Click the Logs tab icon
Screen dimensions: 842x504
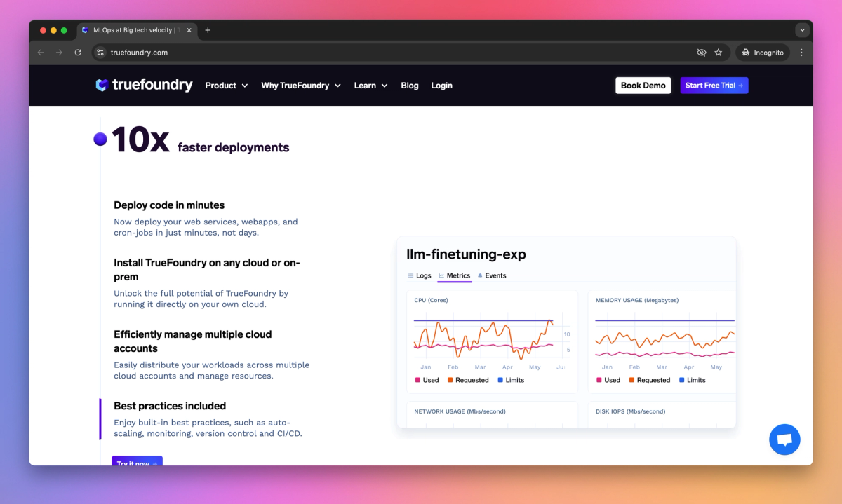point(411,275)
